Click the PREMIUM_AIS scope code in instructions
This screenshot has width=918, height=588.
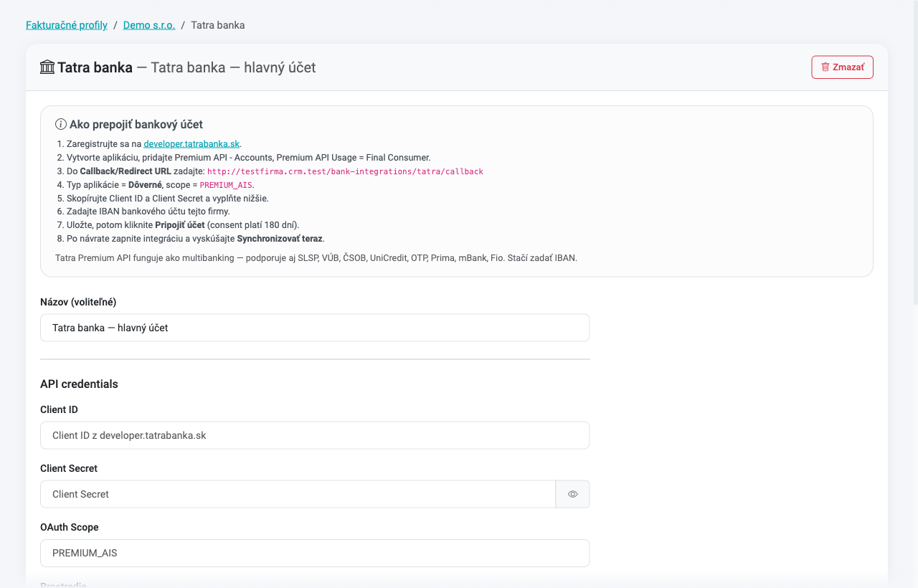[226, 185]
